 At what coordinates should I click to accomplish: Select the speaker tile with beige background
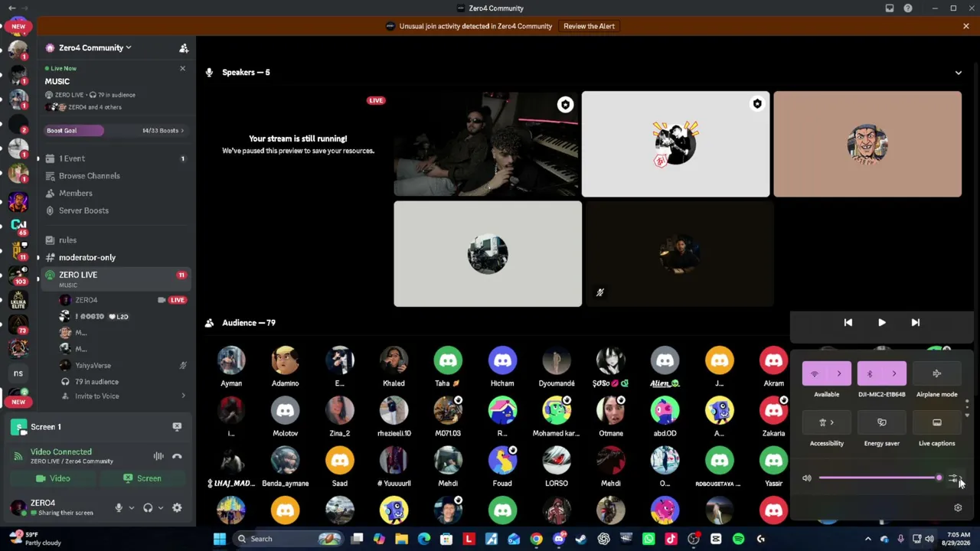pyautogui.click(x=867, y=145)
